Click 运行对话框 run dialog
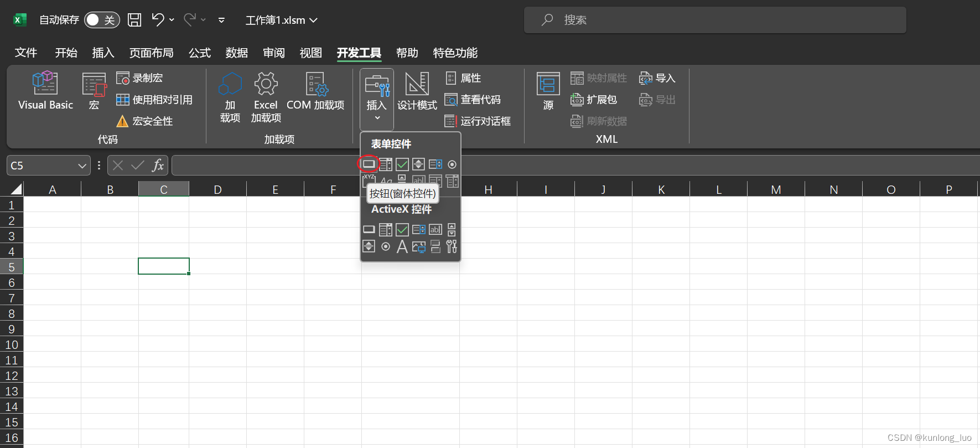980x448 pixels. tap(478, 121)
